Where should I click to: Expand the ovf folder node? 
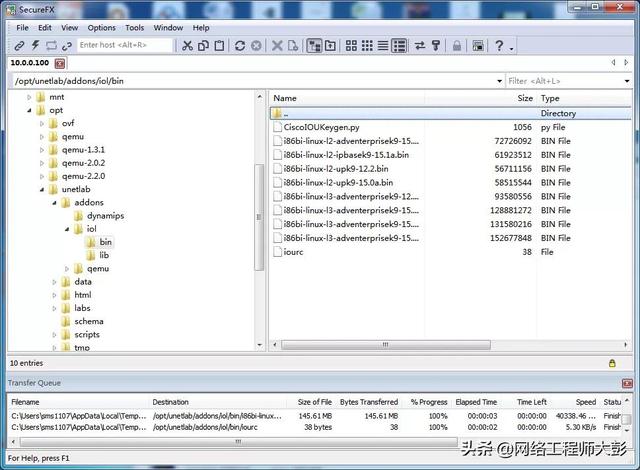coord(42,123)
